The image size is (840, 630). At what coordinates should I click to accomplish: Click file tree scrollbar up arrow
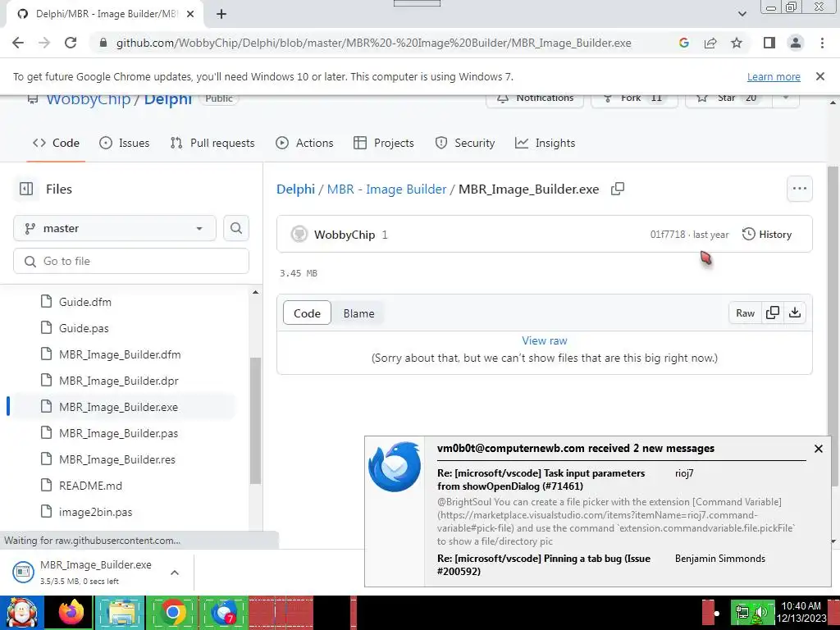coord(256,293)
